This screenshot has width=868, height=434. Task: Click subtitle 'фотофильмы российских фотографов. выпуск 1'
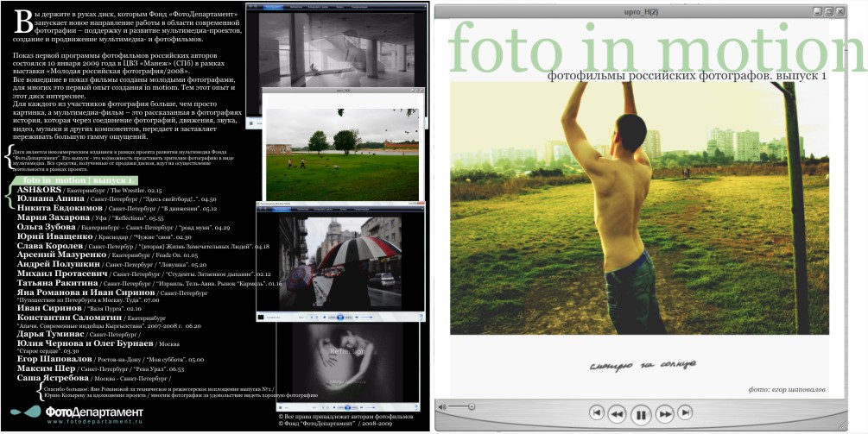coord(687,76)
